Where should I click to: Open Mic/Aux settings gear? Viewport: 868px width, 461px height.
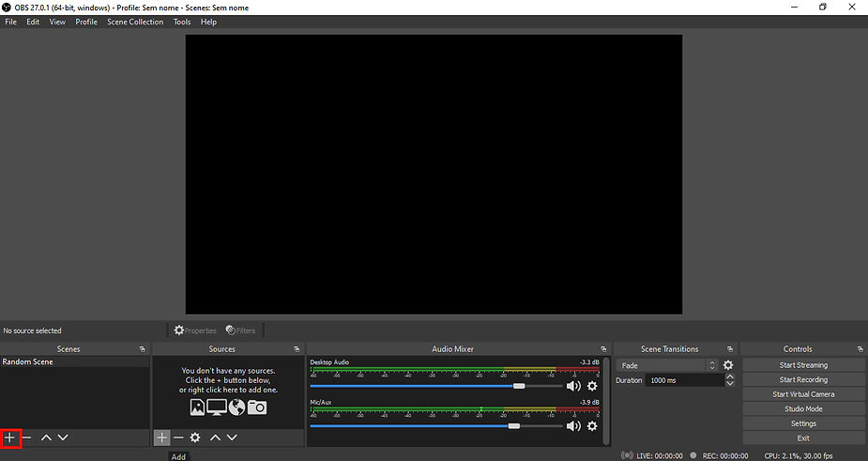[x=592, y=426]
